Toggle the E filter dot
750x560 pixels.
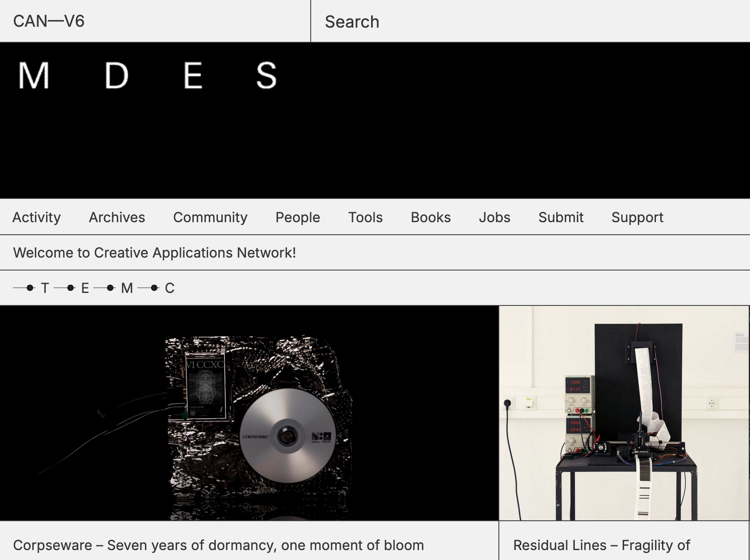point(71,288)
